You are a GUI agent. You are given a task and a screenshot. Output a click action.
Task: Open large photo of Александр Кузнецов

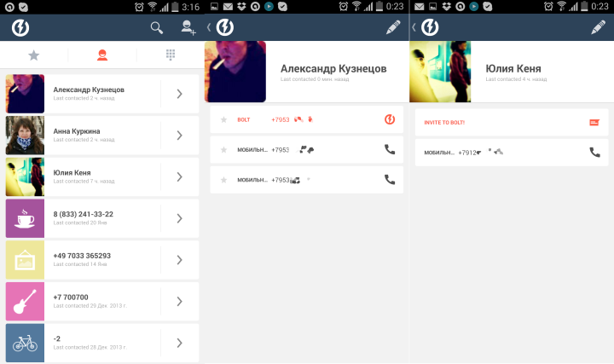coord(235,72)
